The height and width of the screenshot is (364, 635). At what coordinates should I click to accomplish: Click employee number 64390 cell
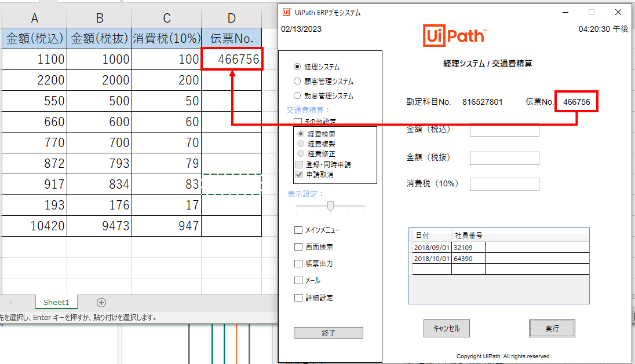[x=469, y=259]
